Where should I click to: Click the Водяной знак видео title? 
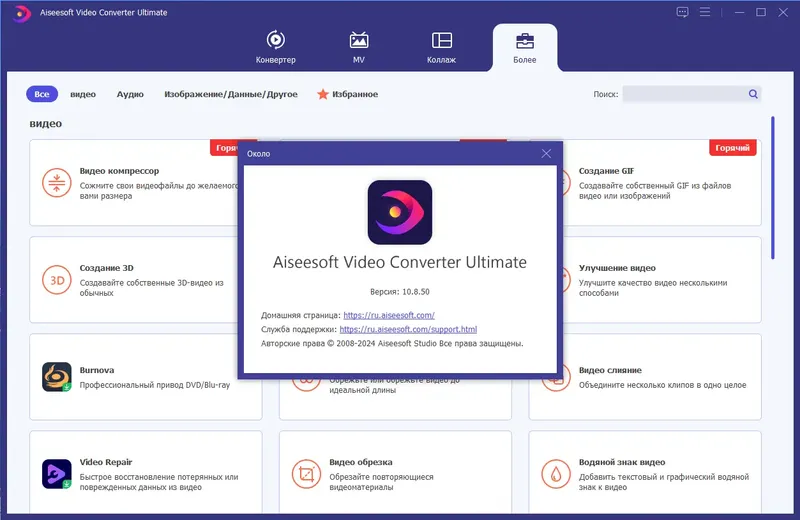622,462
